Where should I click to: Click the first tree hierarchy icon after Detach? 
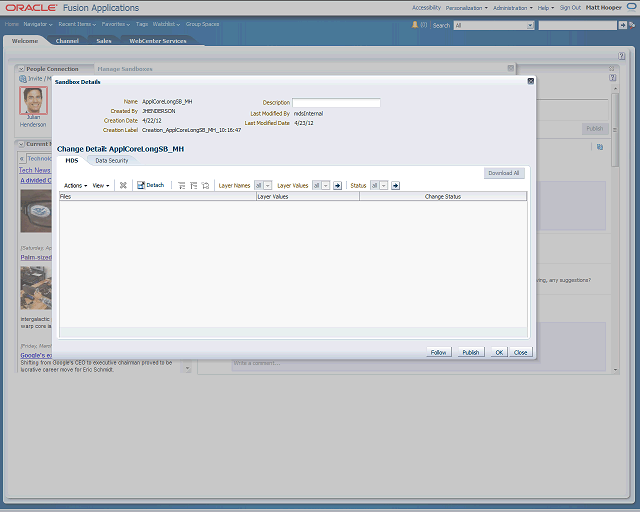pyautogui.click(x=182, y=186)
